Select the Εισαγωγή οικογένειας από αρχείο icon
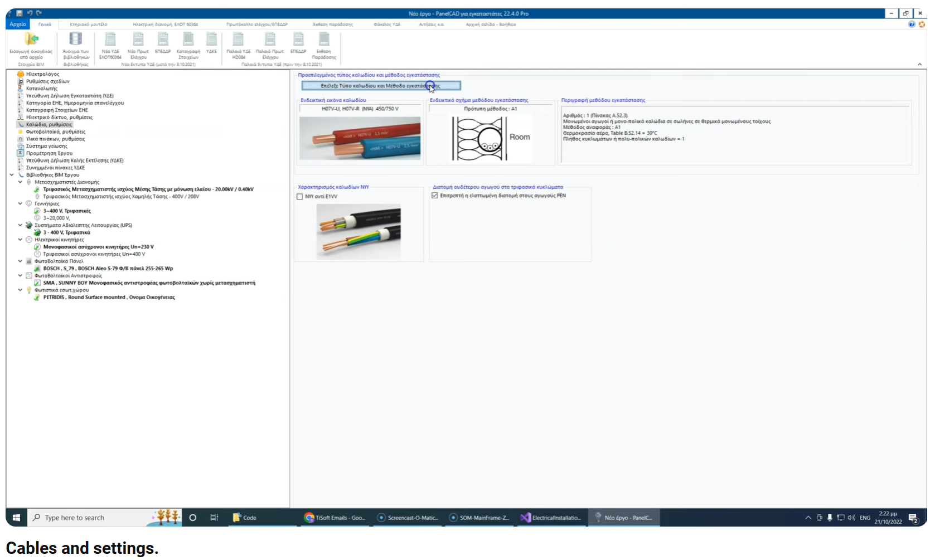The width and height of the screenshot is (930, 560). click(32, 46)
